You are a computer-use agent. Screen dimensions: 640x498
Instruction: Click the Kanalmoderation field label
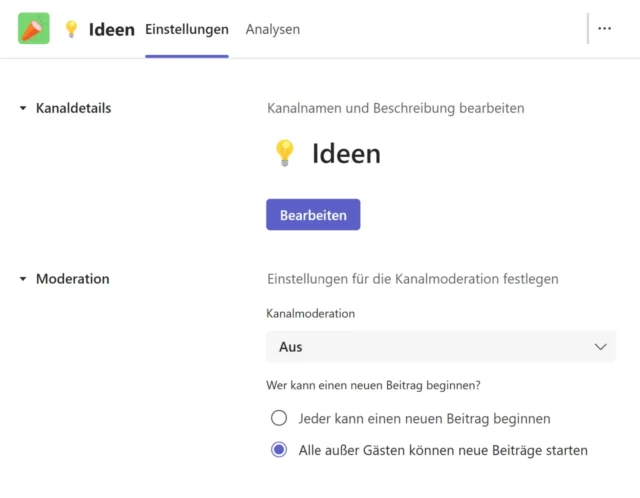point(311,313)
